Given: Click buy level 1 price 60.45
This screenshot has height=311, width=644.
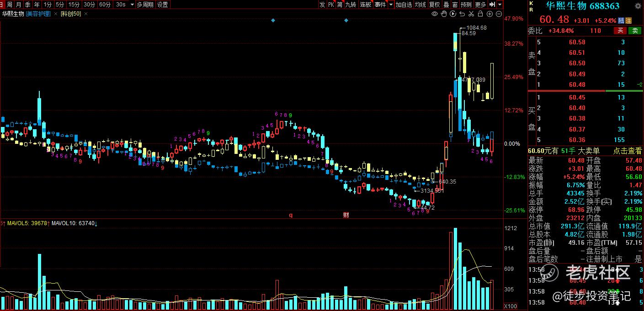Looking at the screenshot, I should pyautogui.click(x=577, y=97).
